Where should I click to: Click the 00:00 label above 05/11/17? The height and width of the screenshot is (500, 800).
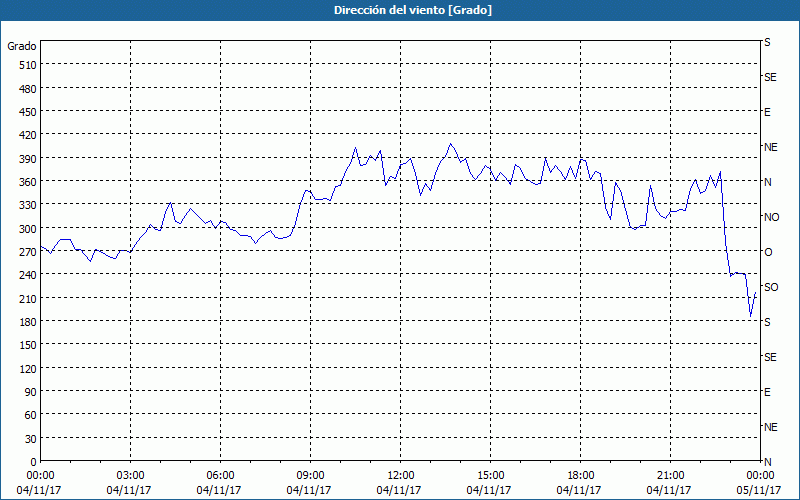tap(760, 476)
